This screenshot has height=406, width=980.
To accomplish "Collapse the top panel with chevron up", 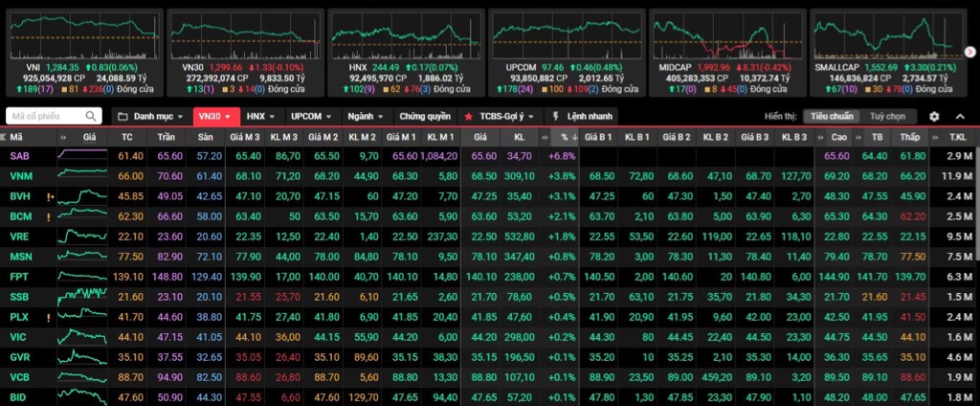I will tap(961, 116).
